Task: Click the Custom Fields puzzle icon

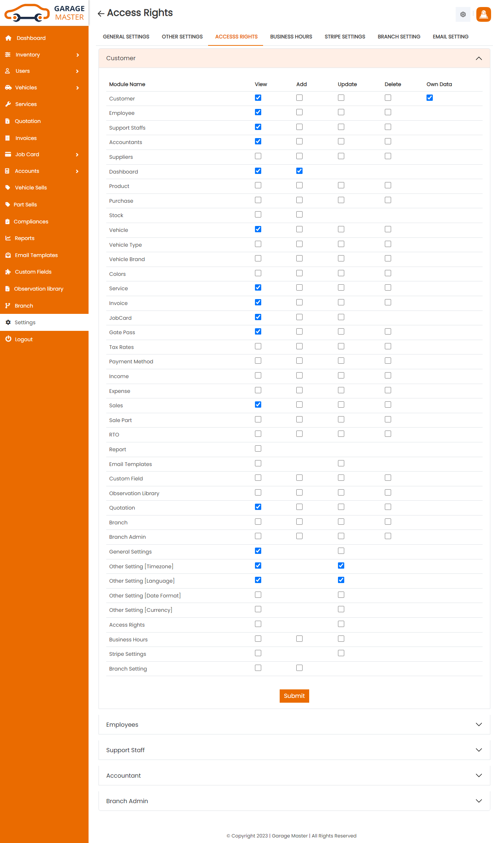Action: (8, 272)
